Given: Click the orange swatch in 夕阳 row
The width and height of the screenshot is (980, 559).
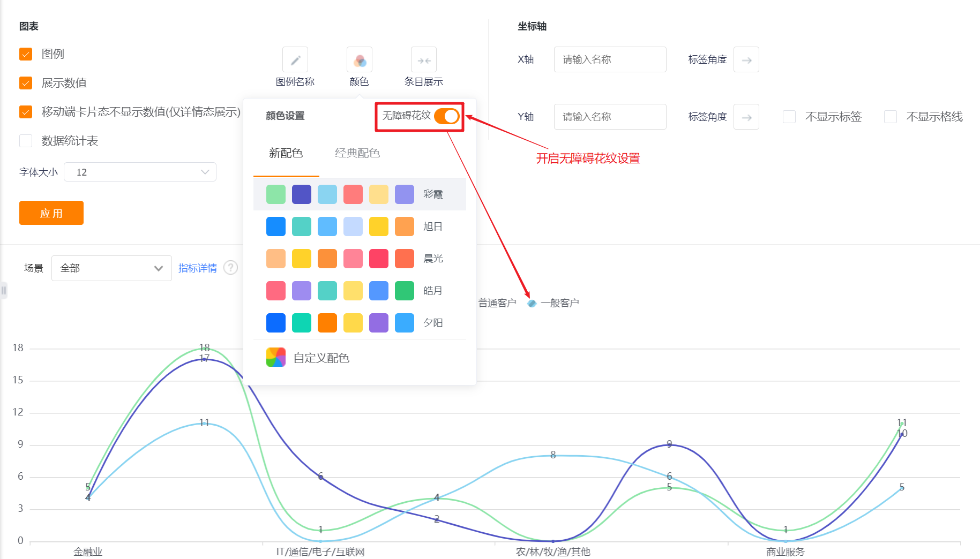Looking at the screenshot, I should click(x=327, y=323).
